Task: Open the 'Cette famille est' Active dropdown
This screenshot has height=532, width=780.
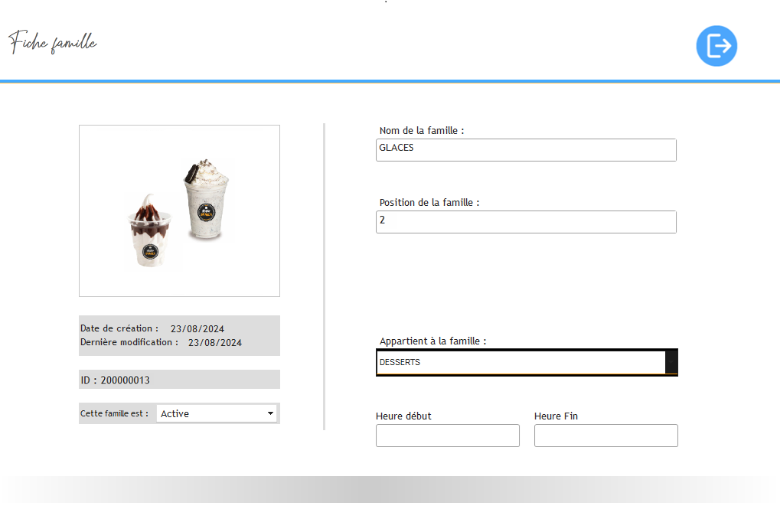Action: coord(217,413)
